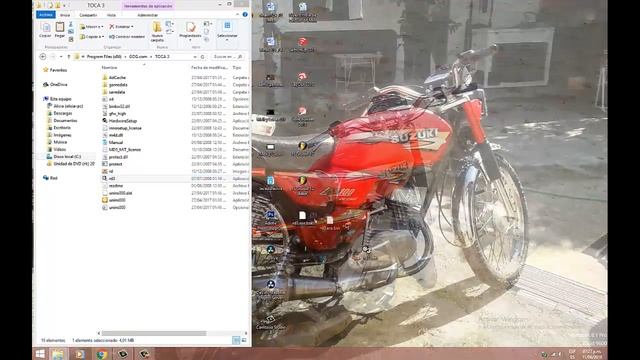Select Herramientas de aplicación contextual tab

(x=148, y=6)
